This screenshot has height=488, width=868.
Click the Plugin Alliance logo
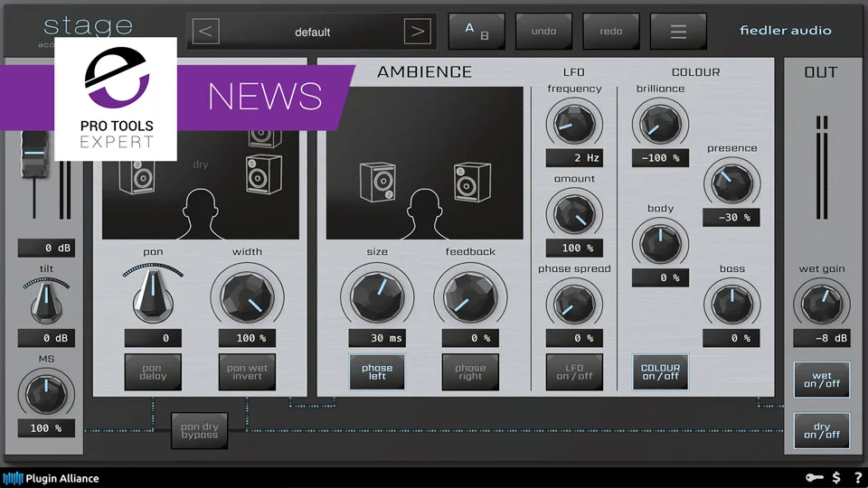pos(51,478)
